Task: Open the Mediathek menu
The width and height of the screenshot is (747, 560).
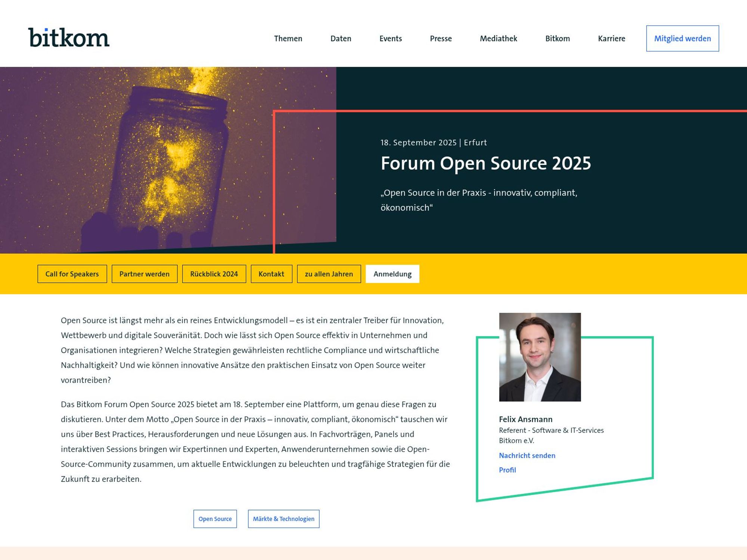Action: [498, 38]
